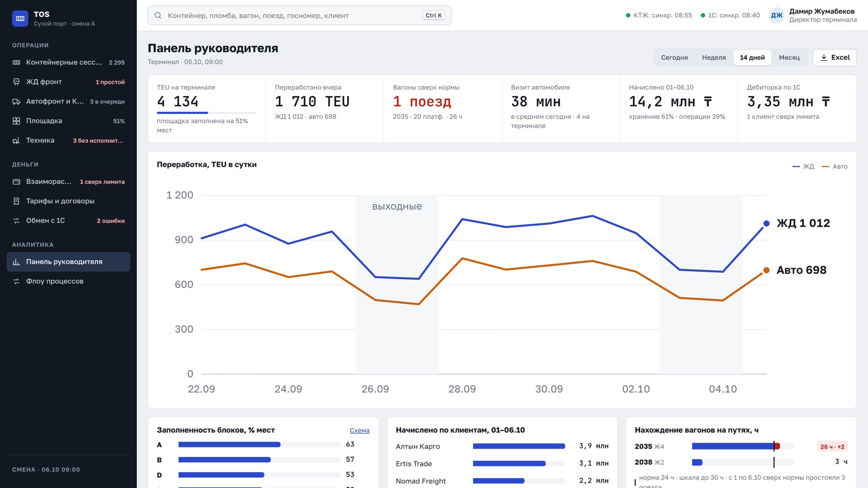Image resolution: width=868 pixels, height=488 pixels.
Task: Click the TEU на терминале progress bar
Action: click(x=207, y=113)
